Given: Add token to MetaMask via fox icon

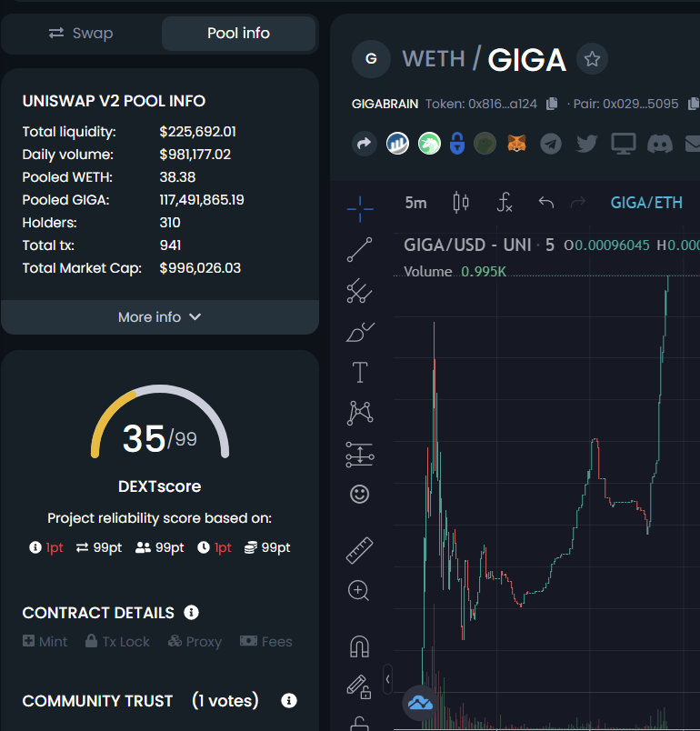Looking at the screenshot, I should (x=517, y=144).
